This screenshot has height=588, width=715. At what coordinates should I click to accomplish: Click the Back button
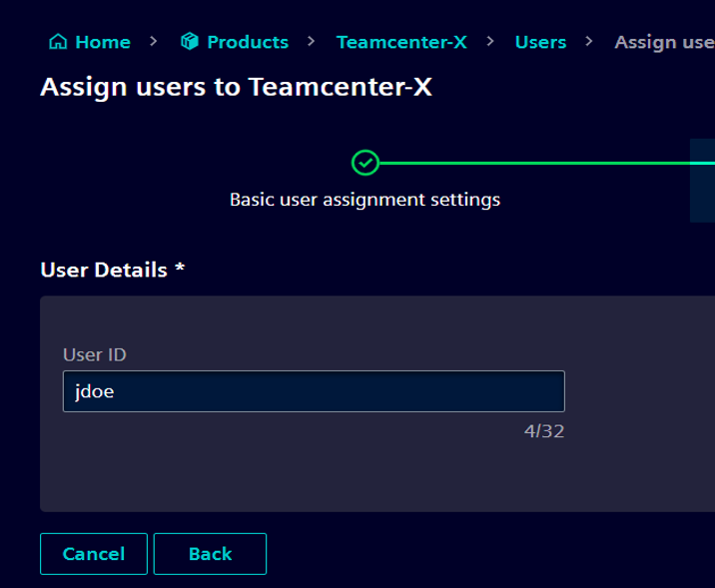point(211,554)
